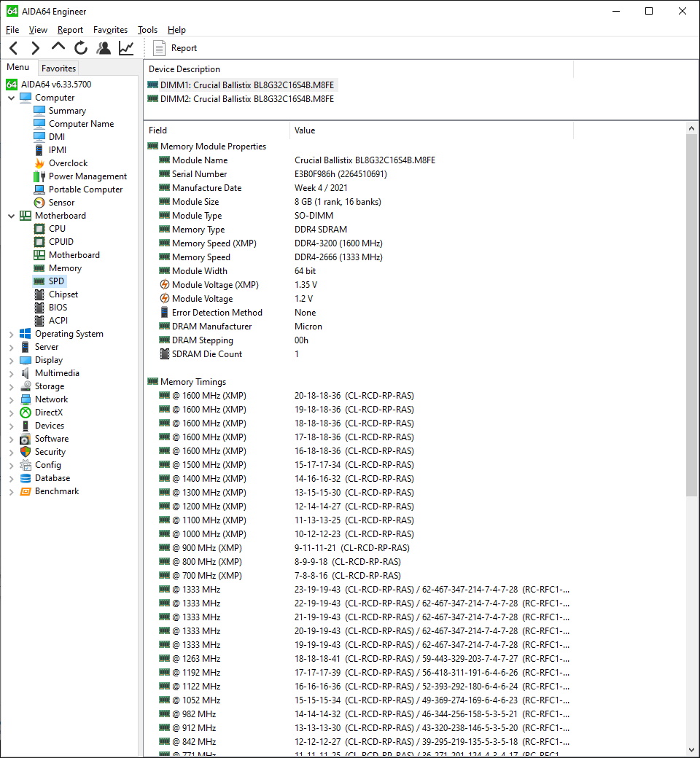This screenshot has width=700, height=758.
Task: Collapse the Computer tree node
Action: click(x=11, y=98)
